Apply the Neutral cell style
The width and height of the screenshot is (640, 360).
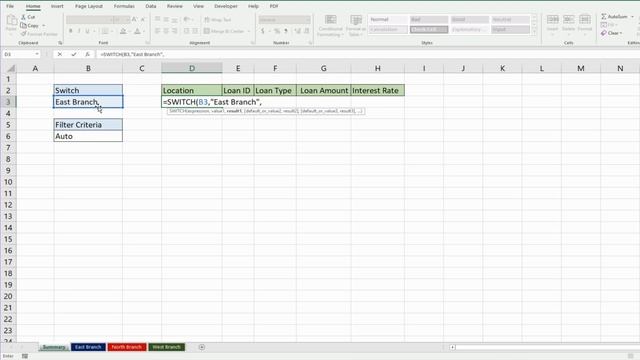point(510,19)
